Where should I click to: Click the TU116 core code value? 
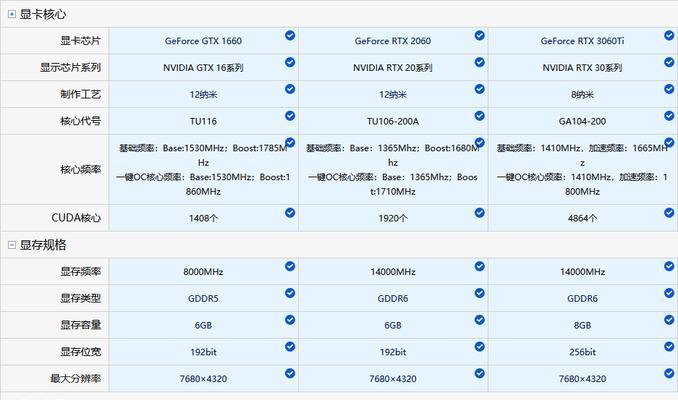point(203,122)
